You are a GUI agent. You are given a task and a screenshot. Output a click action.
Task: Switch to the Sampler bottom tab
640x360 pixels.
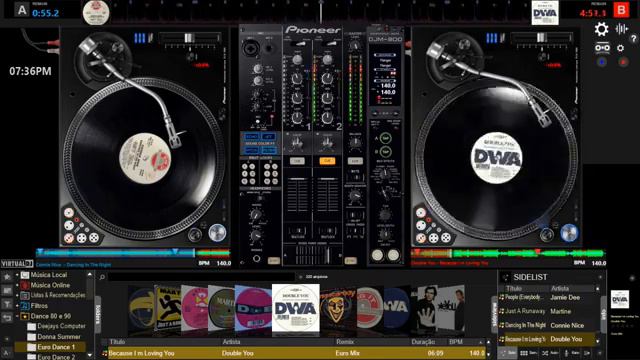529,353
